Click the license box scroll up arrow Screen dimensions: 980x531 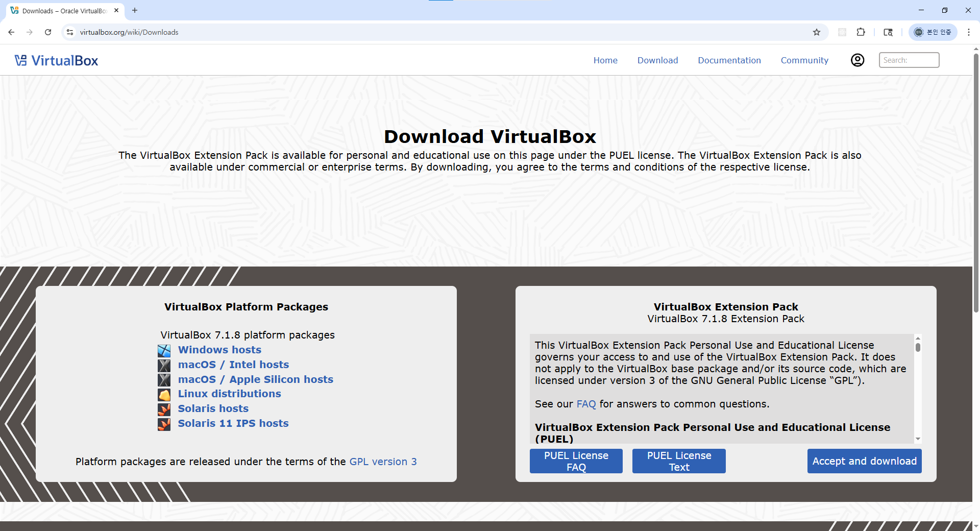pyautogui.click(x=918, y=338)
